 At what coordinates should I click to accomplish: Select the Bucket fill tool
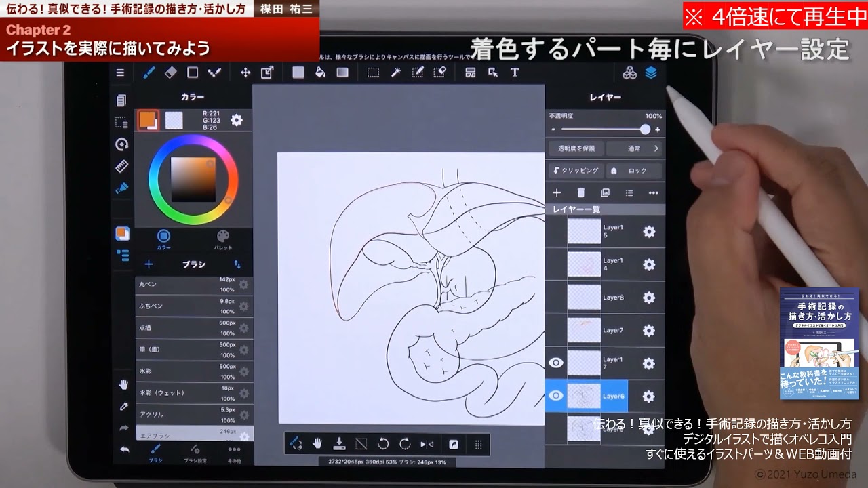coord(320,73)
